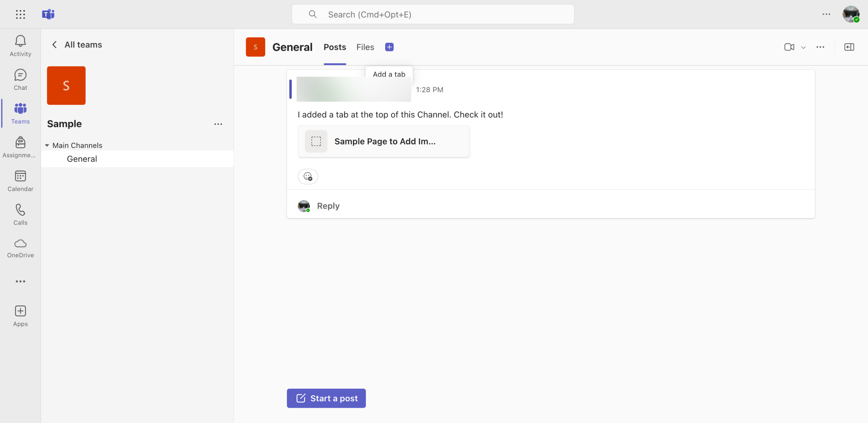The height and width of the screenshot is (423, 868).
Task: Click the add reaction emoji button
Action: (x=308, y=176)
